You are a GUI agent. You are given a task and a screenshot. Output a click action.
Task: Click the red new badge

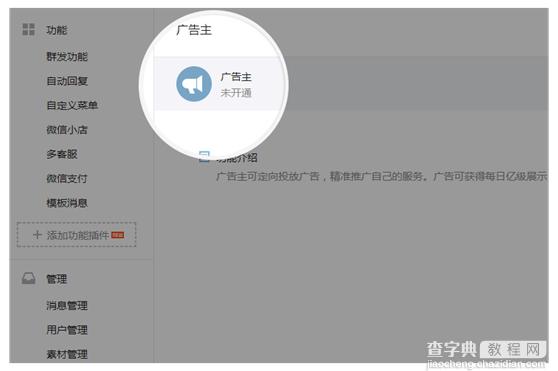point(118,235)
